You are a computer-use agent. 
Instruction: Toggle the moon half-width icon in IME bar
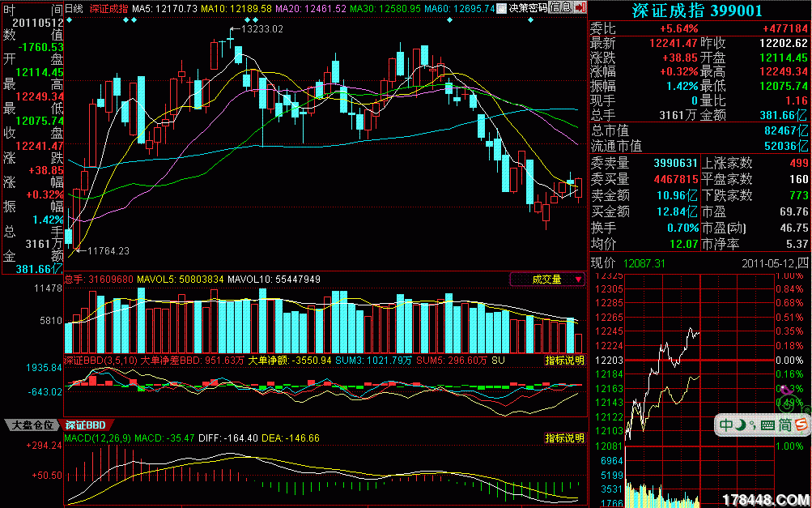739,425
